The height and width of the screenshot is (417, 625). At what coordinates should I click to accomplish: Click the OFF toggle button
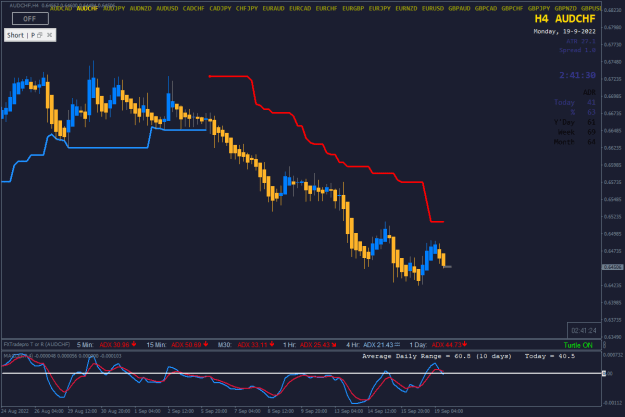(30, 19)
